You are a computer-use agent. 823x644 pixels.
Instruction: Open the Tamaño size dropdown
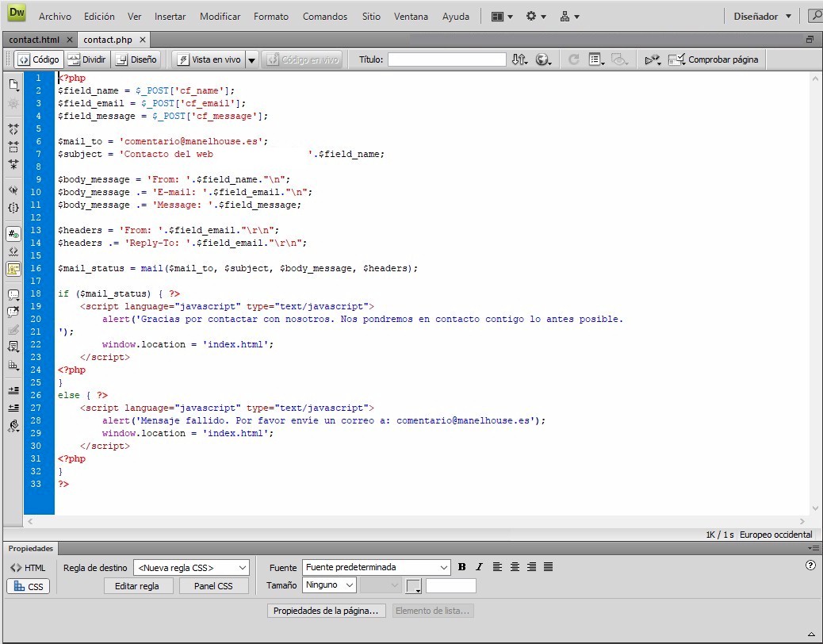pyautogui.click(x=329, y=585)
